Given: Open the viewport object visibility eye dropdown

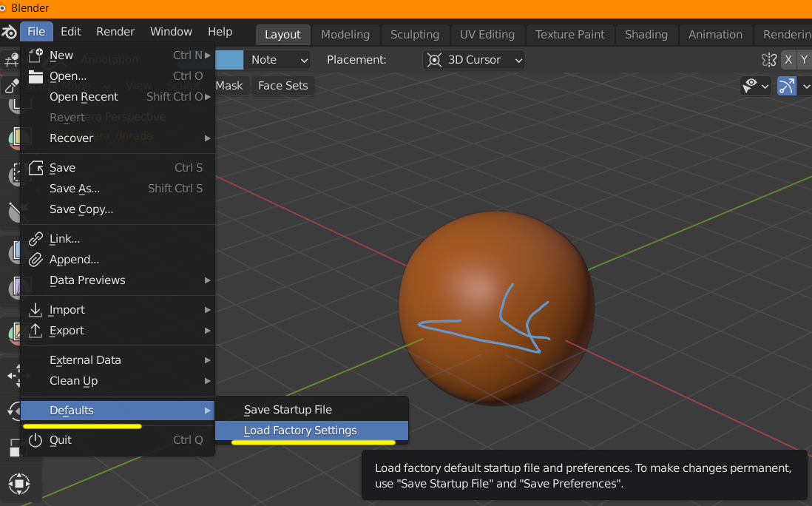Looking at the screenshot, I should [756, 86].
